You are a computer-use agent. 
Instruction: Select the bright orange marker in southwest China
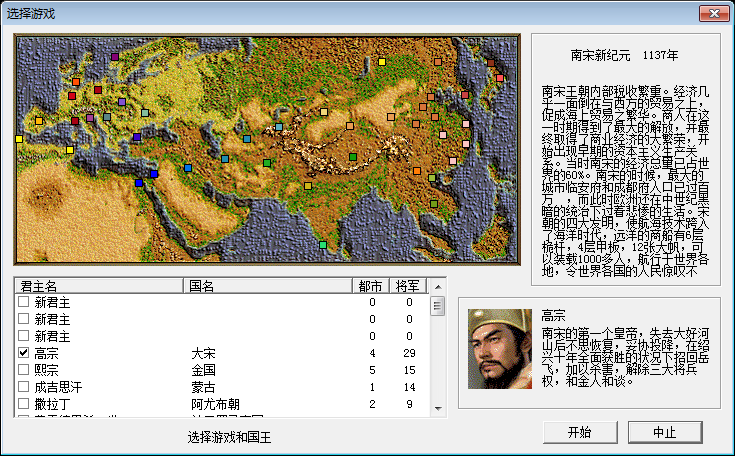coord(417,171)
